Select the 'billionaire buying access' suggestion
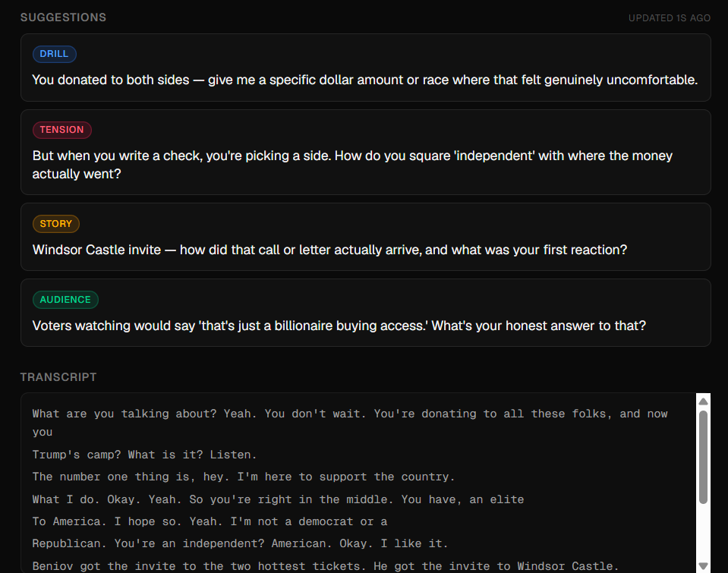 365,313
